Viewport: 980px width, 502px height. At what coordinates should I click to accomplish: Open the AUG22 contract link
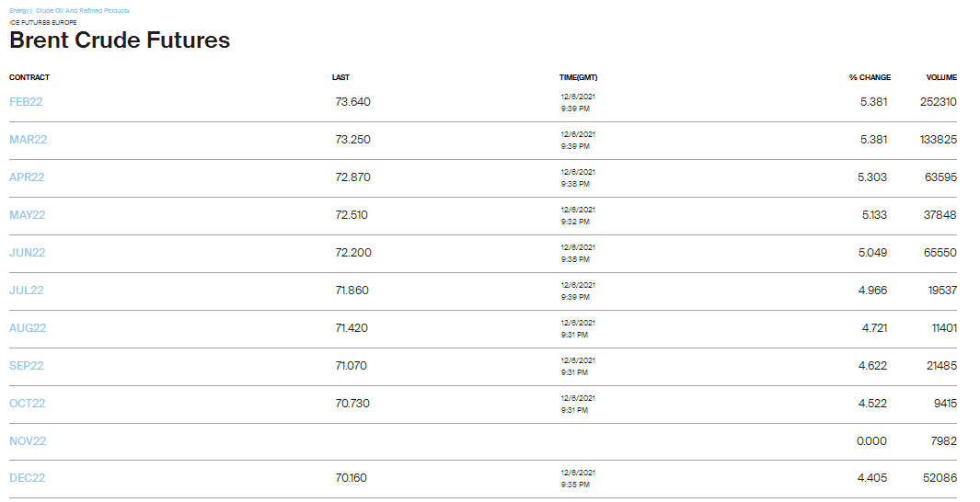tap(28, 328)
